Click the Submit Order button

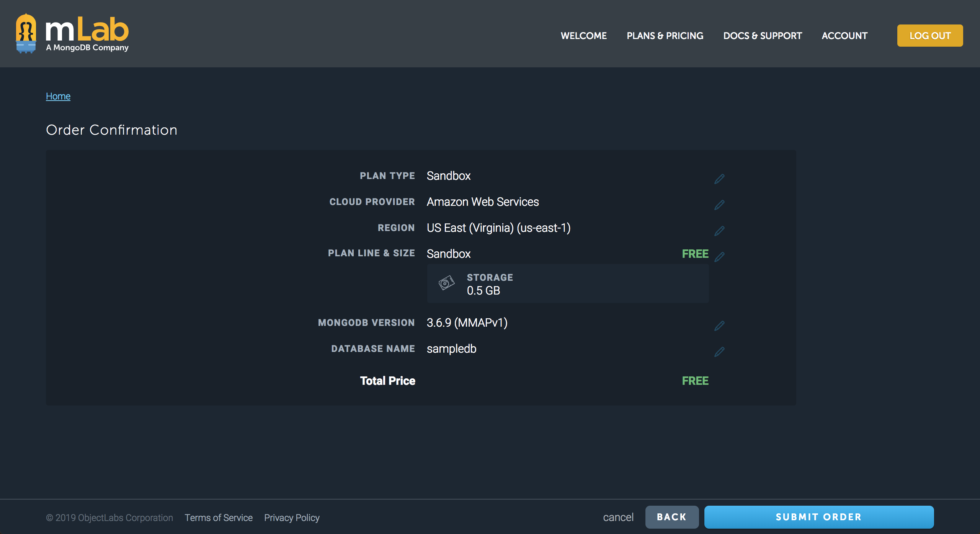819,517
